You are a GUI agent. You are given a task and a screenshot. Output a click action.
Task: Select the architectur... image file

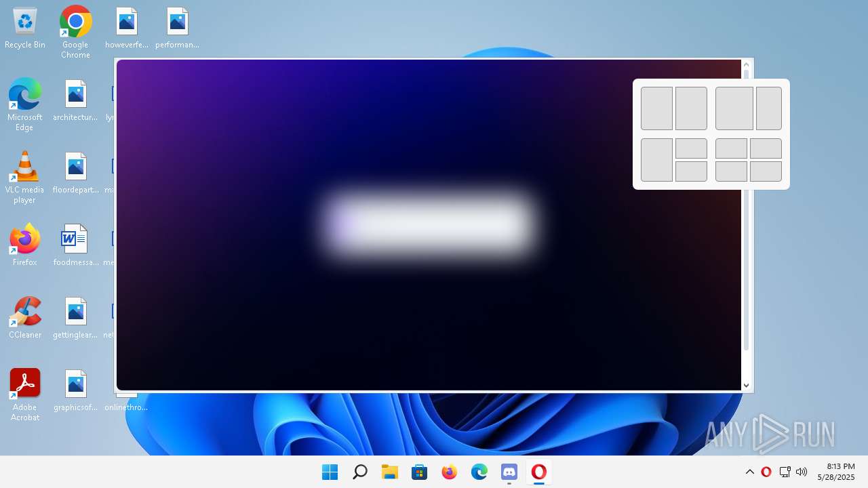pyautogui.click(x=75, y=100)
